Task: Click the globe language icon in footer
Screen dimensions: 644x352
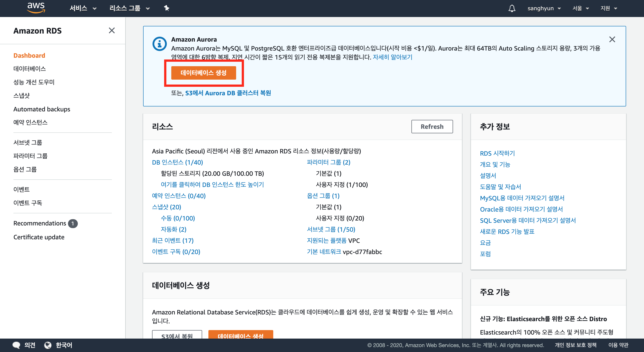Action: [x=48, y=345]
